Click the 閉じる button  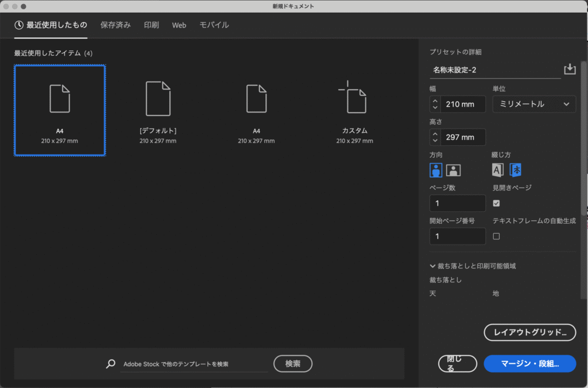pyautogui.click(x=458, y=364)
